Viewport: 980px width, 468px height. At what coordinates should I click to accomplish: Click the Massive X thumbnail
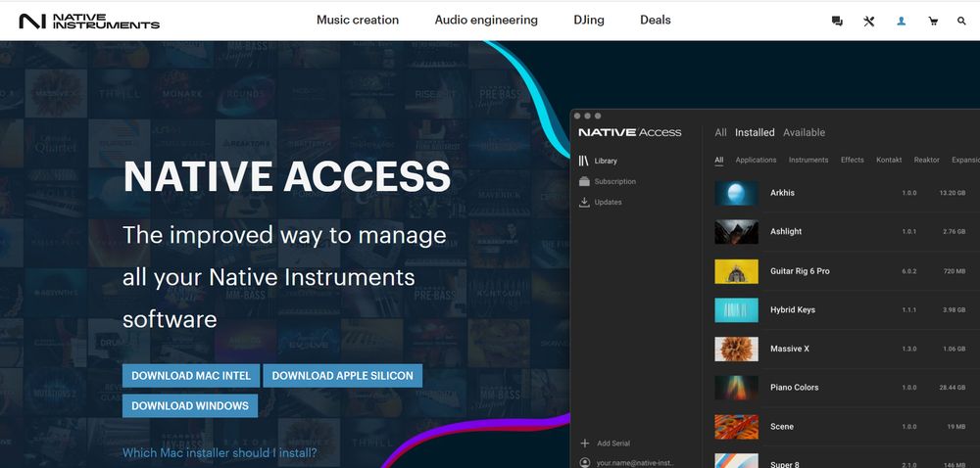click(736, 349)
